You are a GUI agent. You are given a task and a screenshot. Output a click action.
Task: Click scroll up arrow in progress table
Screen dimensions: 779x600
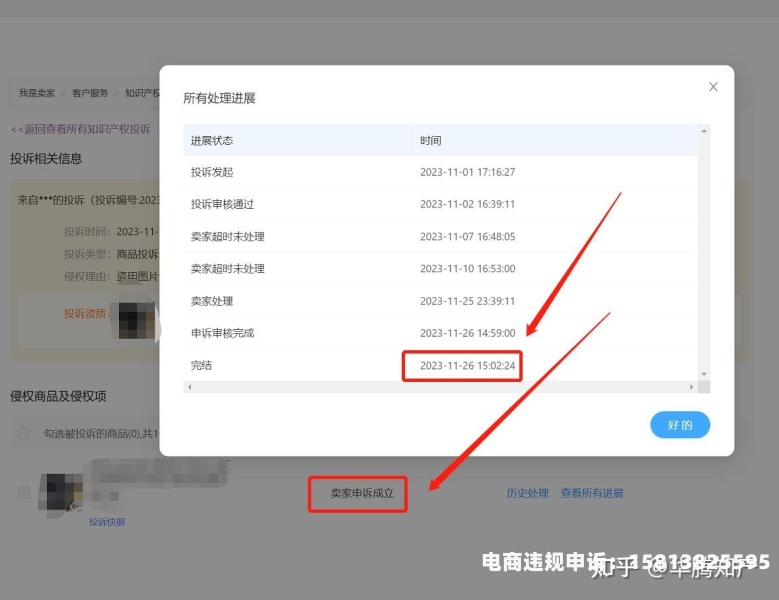point(704,131)
